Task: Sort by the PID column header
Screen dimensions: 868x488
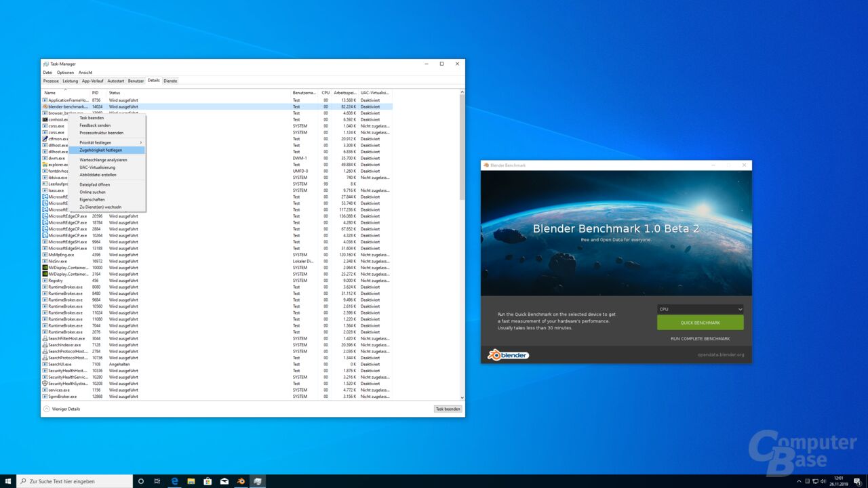Action: (99, 93)
